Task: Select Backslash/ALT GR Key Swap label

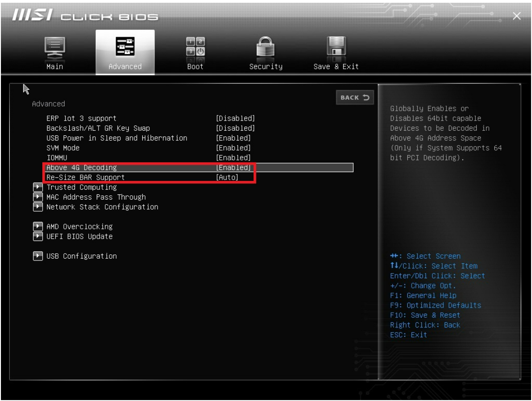Action: point(98,128)
